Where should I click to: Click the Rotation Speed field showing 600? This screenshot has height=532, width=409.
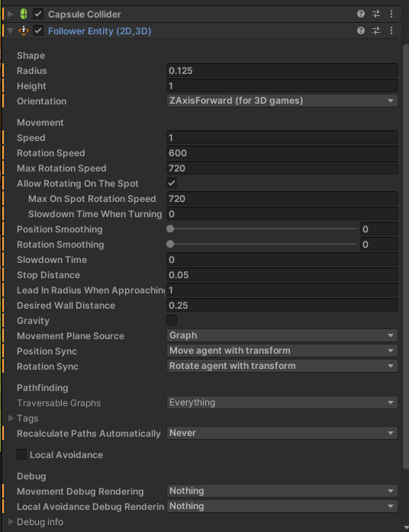point(282,152)
